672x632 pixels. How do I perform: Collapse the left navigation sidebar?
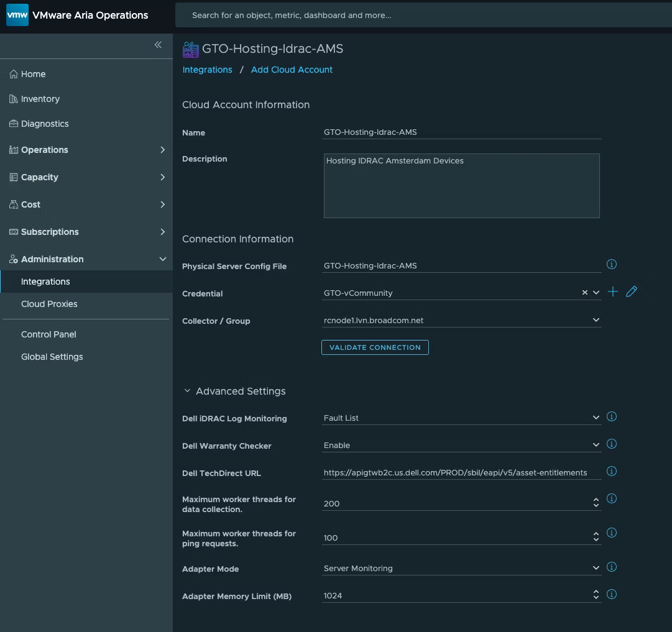click(158, 45)
